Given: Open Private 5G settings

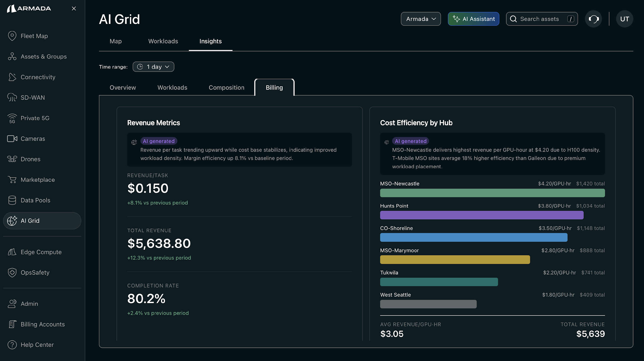Looking at the screenshot, I should tap(35, 118).
